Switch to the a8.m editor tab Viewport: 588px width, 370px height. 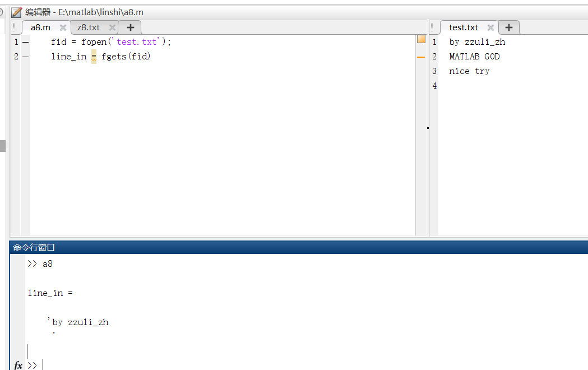click(40, 27)
